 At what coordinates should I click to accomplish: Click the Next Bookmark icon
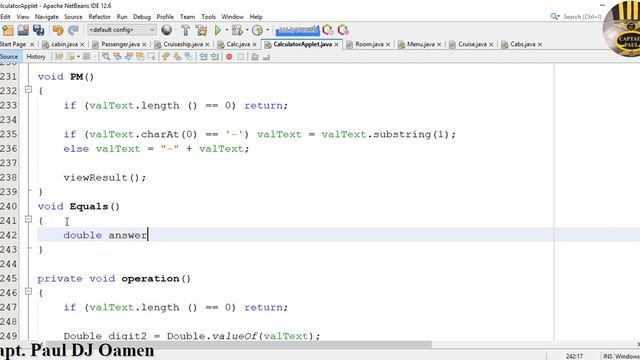177,57
